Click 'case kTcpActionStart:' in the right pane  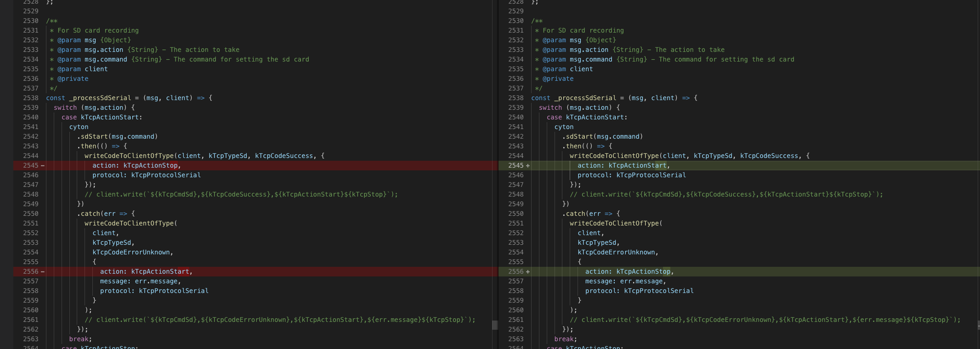587,117
